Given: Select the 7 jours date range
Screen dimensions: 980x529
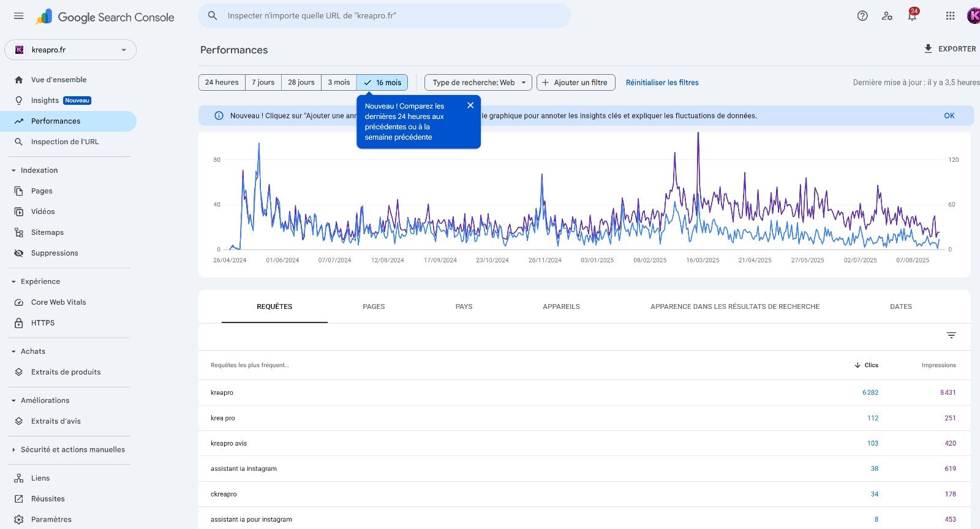Looking at the screenshot, I should pos(263,82).
